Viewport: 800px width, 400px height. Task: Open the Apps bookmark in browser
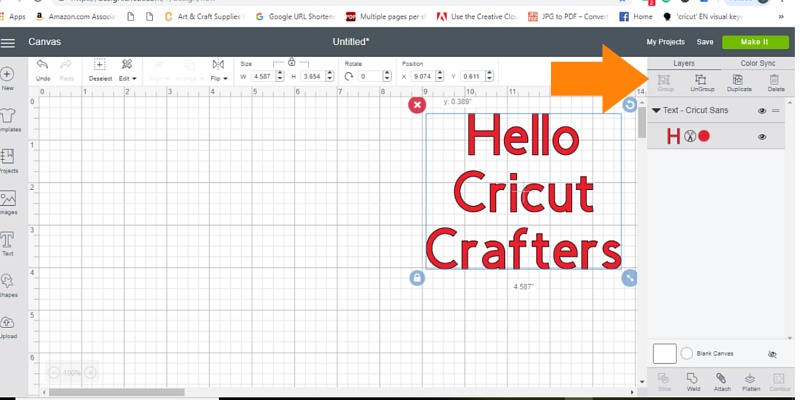click(13, 16)
